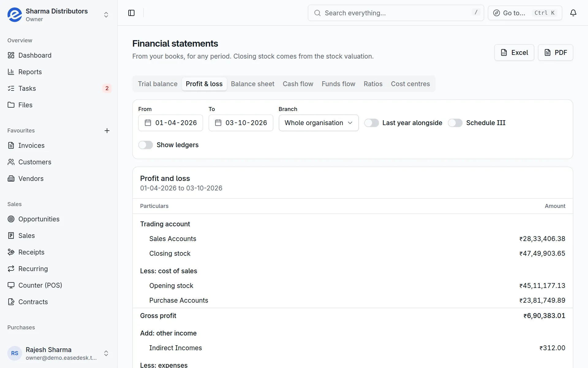Open Contracts in the sidebar
Screen dimensions: 588x368
tap(59, 302)
